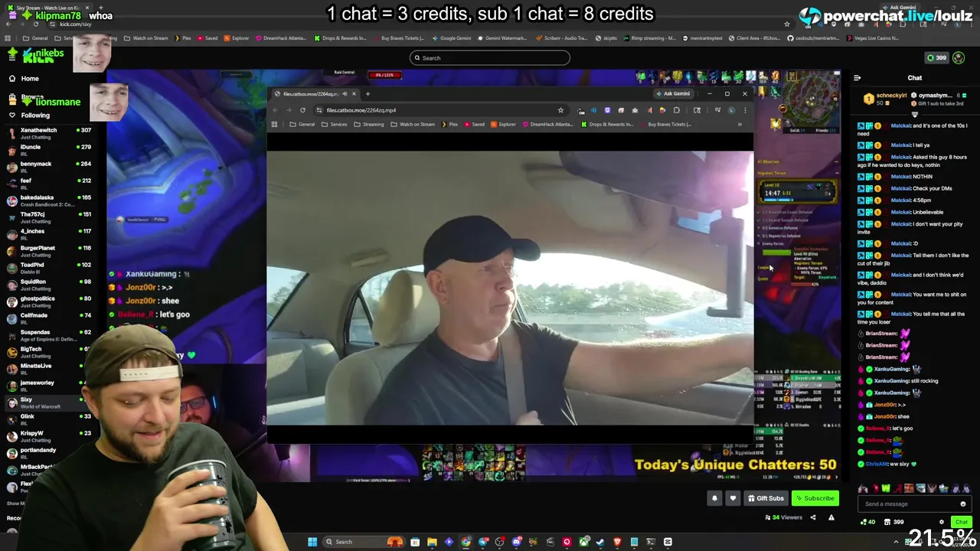980x551 pixels.
Task: Bookmark the catbox page with star icon
Action: [560, 110]
